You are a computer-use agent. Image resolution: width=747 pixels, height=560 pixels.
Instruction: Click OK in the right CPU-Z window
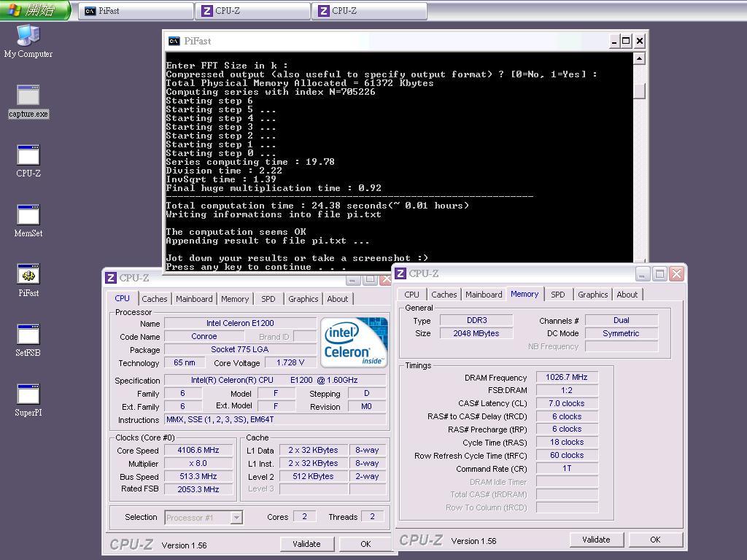click(x=656, y=540)
